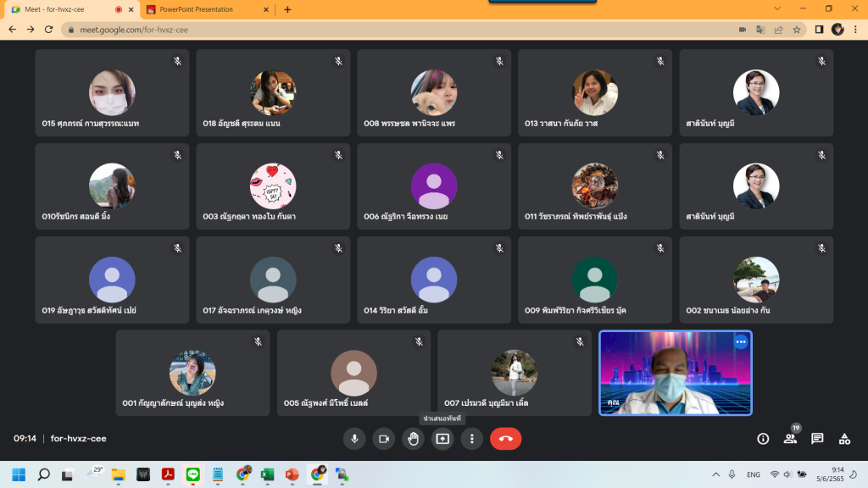Click the Windows Start button
This screenshot has width=868, height=488.
[x=17, y=474]
